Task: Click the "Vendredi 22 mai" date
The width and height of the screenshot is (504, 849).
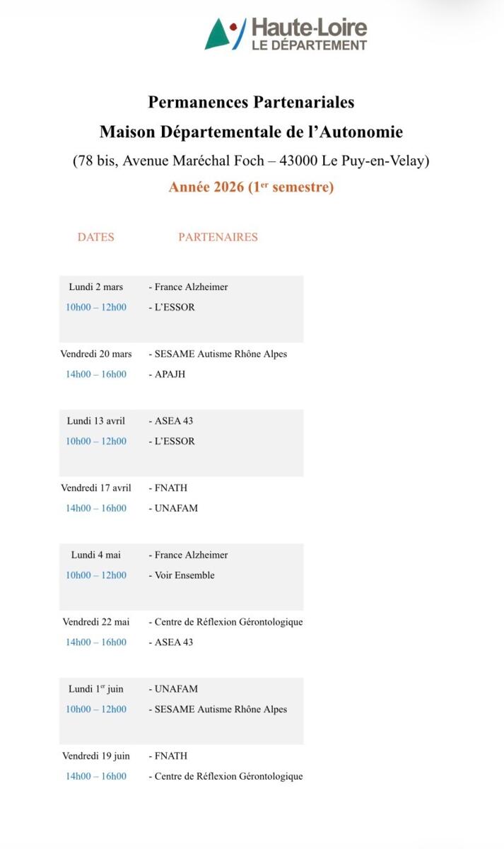Action: (95, 622)
